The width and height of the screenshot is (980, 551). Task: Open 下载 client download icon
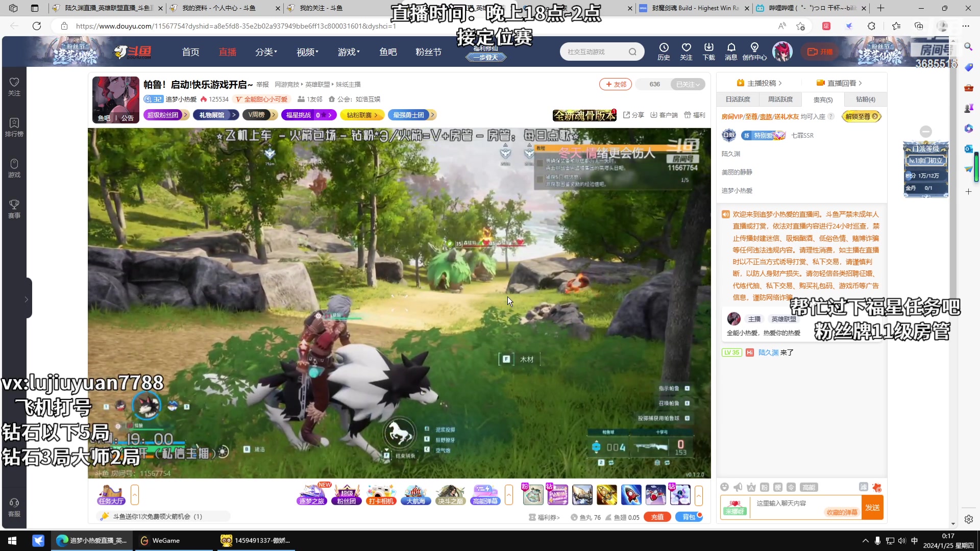click(x=708, y=52)
